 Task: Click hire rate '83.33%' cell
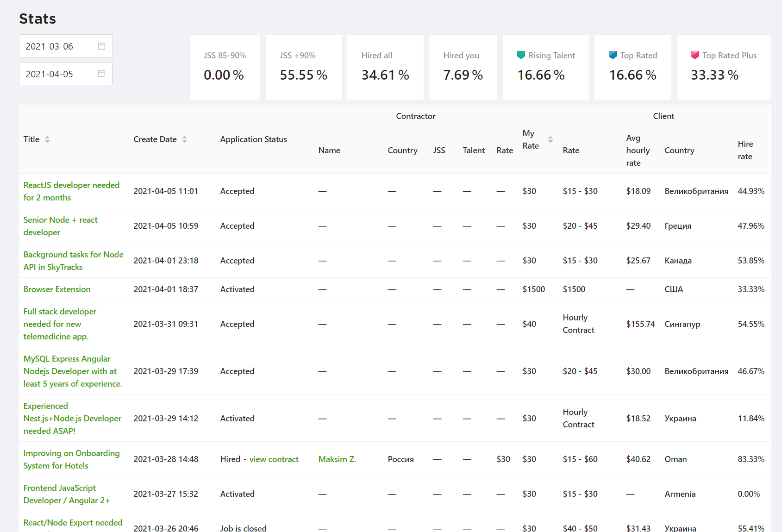751,459
